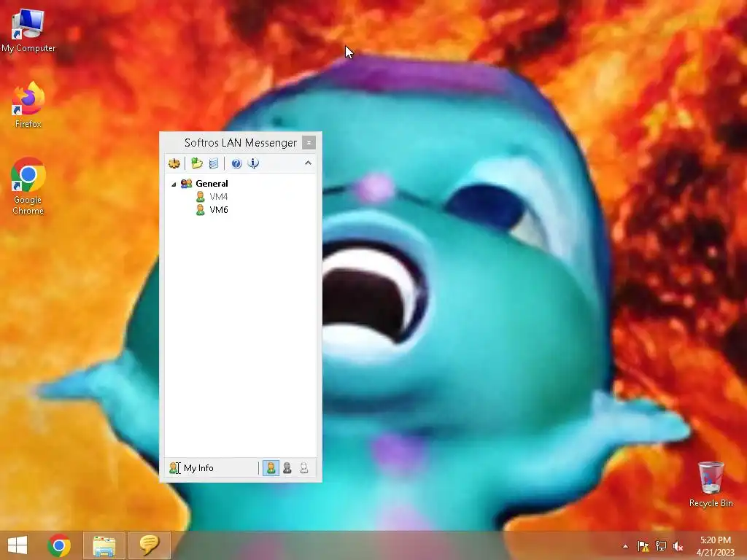The height and width of the screenshot is (560, 747).
Task: Open the Softros settings gear icon
Action: click(174, 163)
